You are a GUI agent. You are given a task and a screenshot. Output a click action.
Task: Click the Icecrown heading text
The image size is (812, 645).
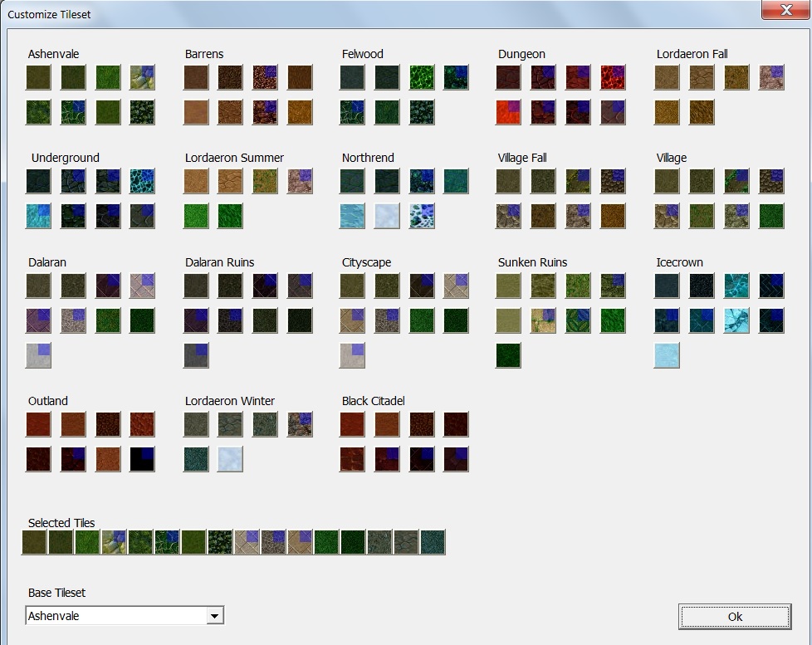679,262
